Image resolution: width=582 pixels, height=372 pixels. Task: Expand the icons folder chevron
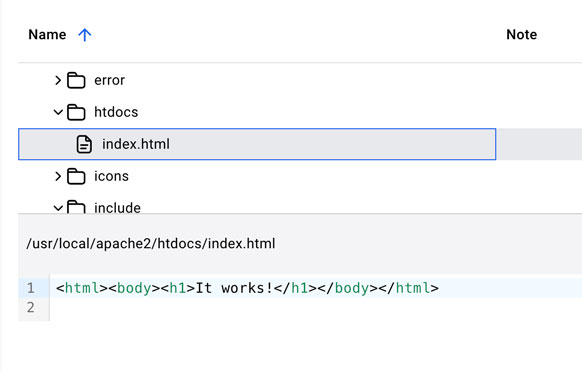click(58, 176)
